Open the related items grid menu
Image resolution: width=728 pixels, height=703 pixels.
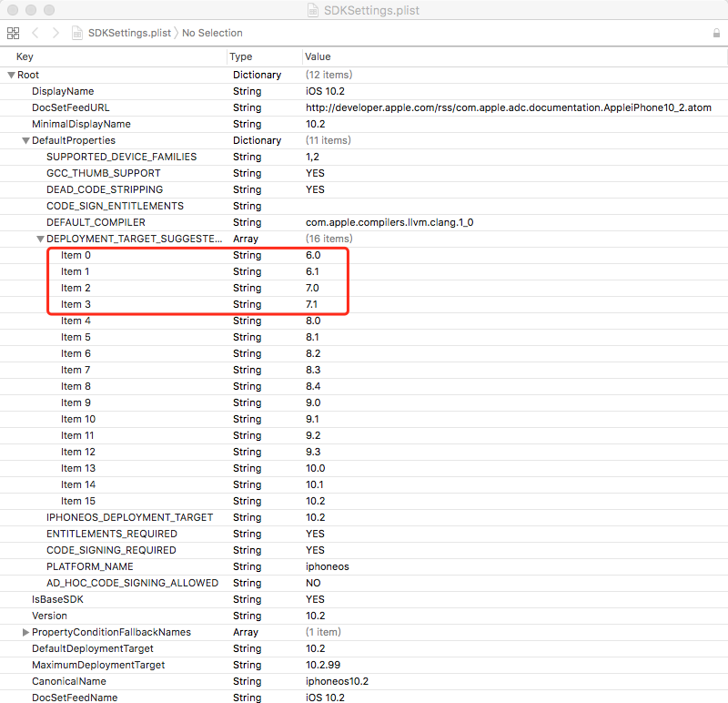tap(13, 33)
